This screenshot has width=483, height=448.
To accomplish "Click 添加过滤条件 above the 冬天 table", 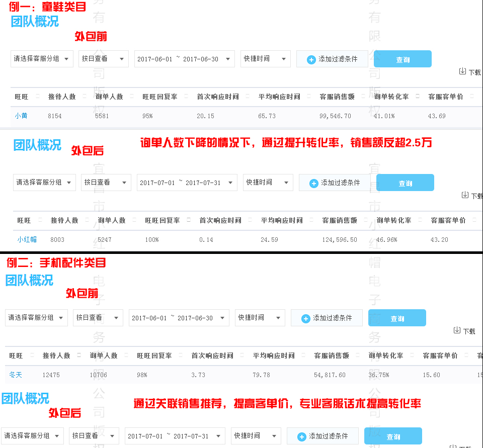I will coord(327,318).
